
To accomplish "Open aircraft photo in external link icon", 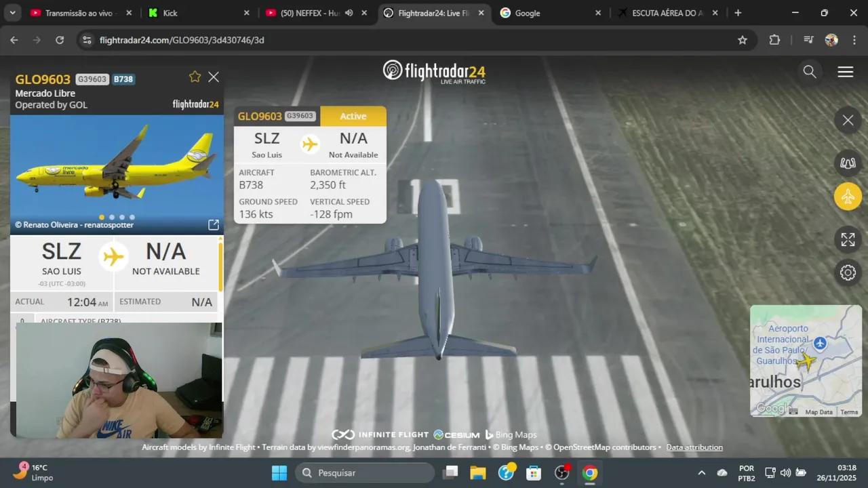I will coord(213,224).
